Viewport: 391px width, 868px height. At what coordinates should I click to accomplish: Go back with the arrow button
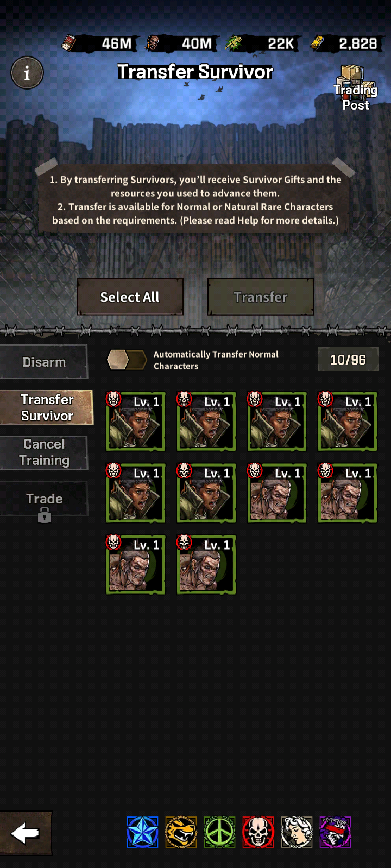(26, 833)
